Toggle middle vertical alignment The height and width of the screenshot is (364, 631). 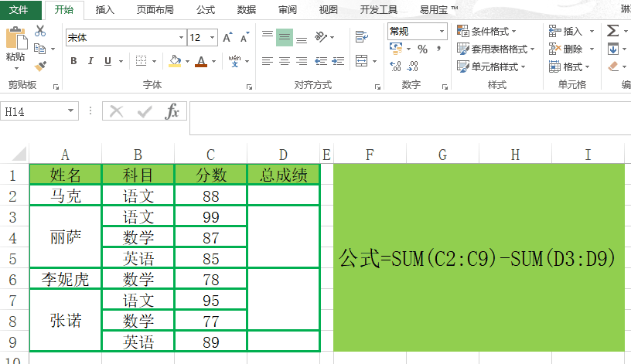pos(285,37)
